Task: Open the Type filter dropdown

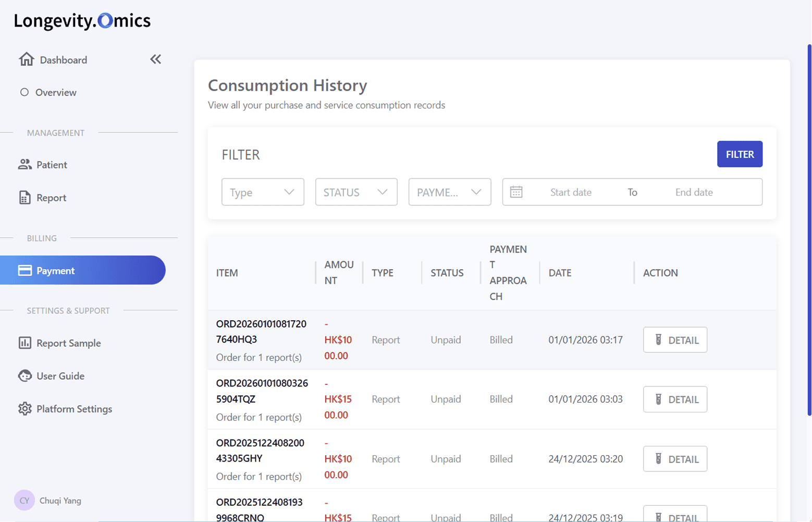Action: pyautogui.click(x=263, y=192)
